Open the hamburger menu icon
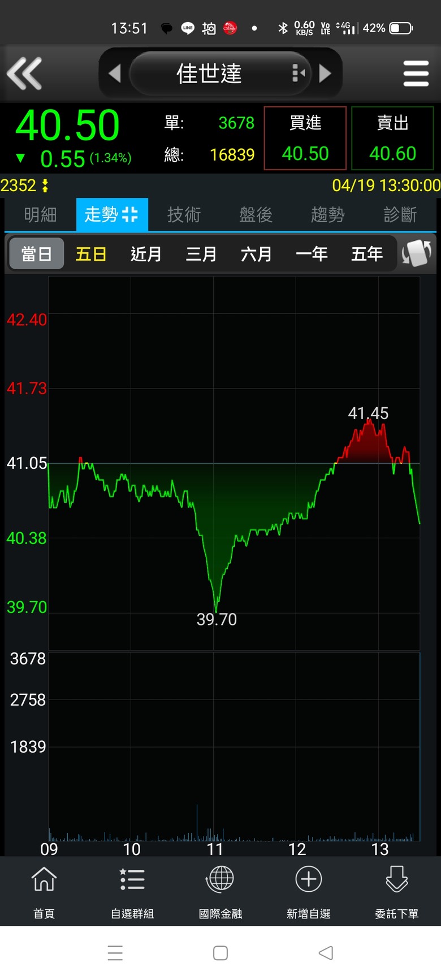This screenshot has width=441, height=980. point(416,74)
